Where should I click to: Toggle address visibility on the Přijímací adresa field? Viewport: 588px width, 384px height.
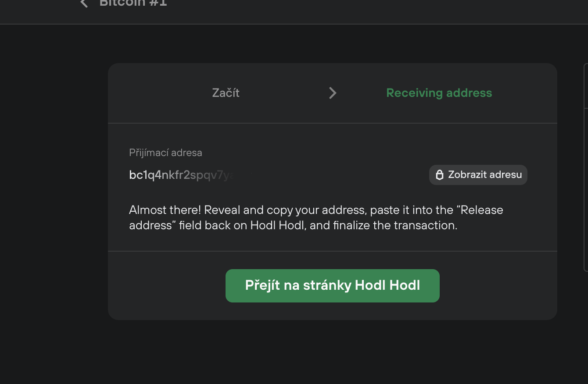[x=478, y=174]
